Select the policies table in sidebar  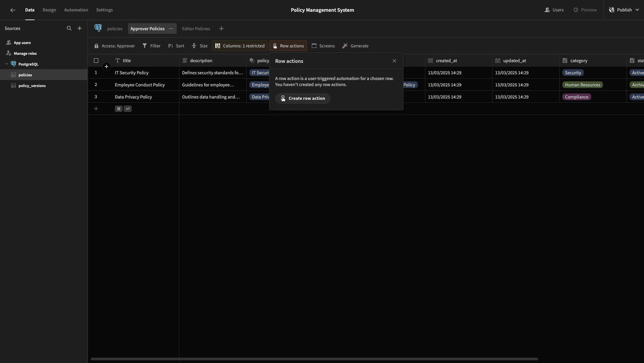pos(44,75)
